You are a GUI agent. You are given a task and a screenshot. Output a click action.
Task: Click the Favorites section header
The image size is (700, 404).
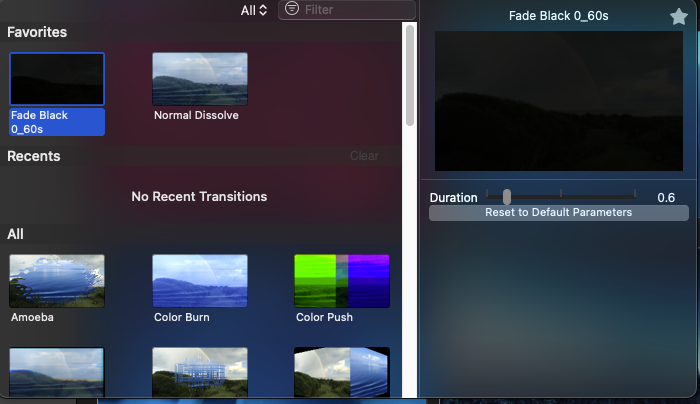[37, 32]
